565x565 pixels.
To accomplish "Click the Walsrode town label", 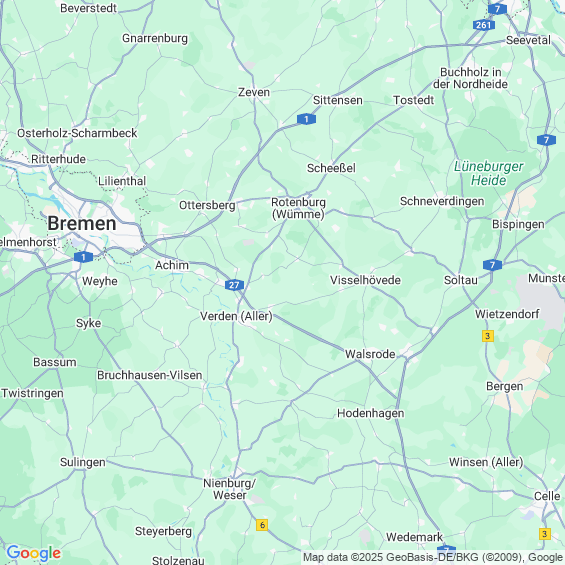I will 370,354.
